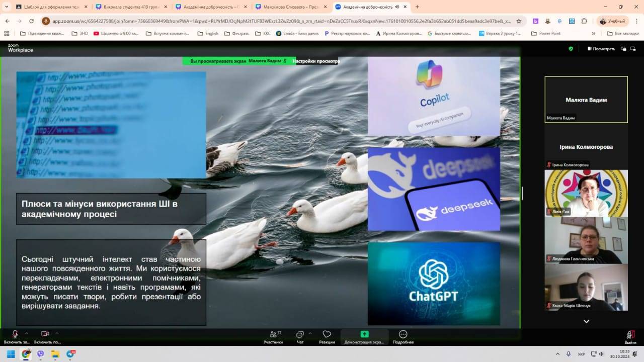Click the green encryption shield icon
This screenshot has width=644, height=362.
571,49
